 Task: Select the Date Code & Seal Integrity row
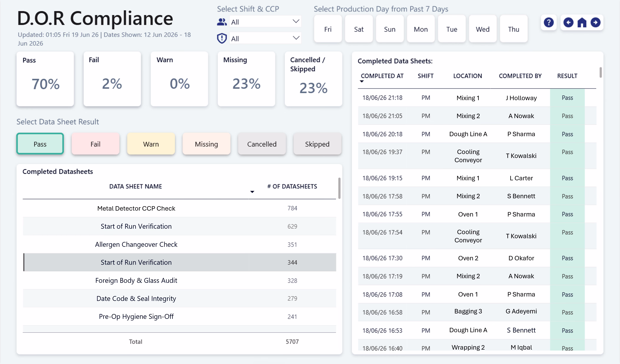180,298
